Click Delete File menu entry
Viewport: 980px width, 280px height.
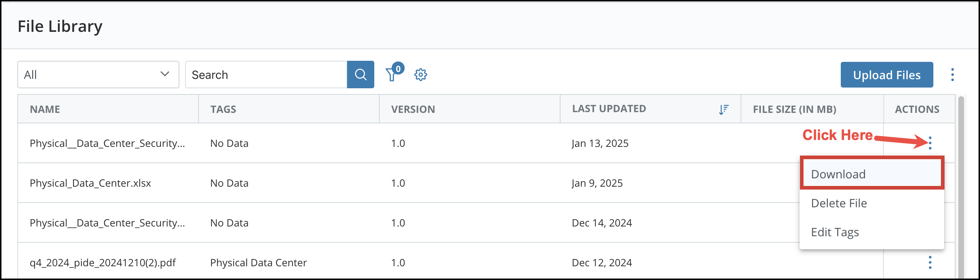click(x=839, y=203)
